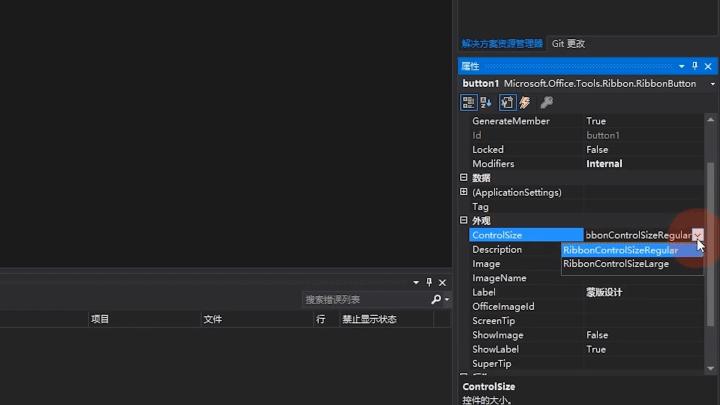Switch to the 解决方案资源管理器 tab
The height and width of the screenshot is (405, 720).
(502, 44)
